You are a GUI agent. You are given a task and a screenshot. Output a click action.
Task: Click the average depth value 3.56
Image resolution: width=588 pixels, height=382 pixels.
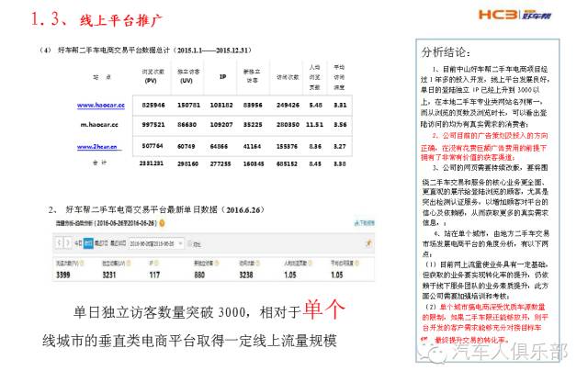point(340,125)
